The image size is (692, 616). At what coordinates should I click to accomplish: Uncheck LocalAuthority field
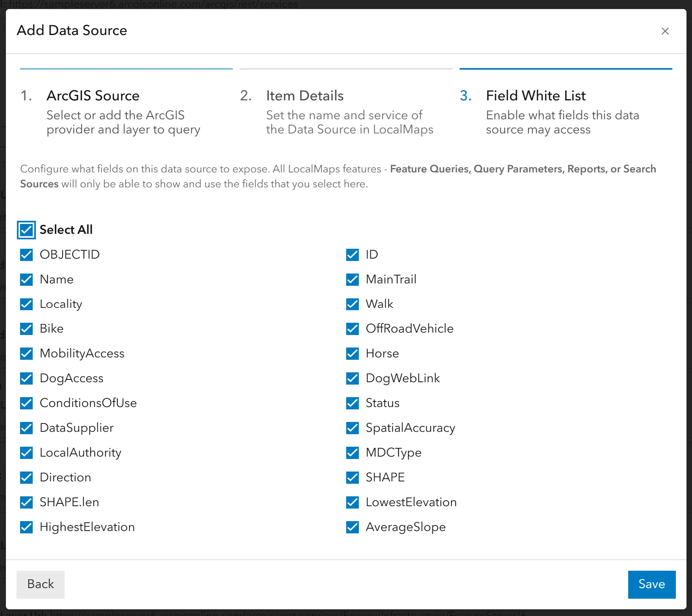coord(26,453)
